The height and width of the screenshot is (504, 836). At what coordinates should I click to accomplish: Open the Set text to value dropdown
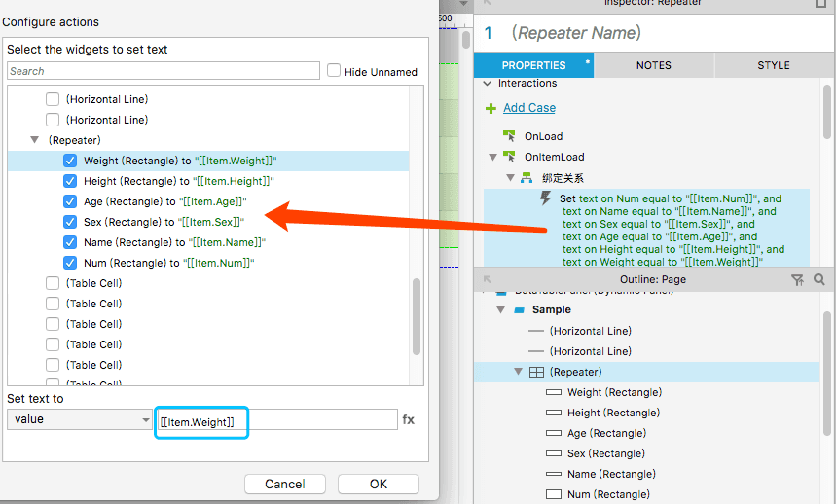point(80,419)
